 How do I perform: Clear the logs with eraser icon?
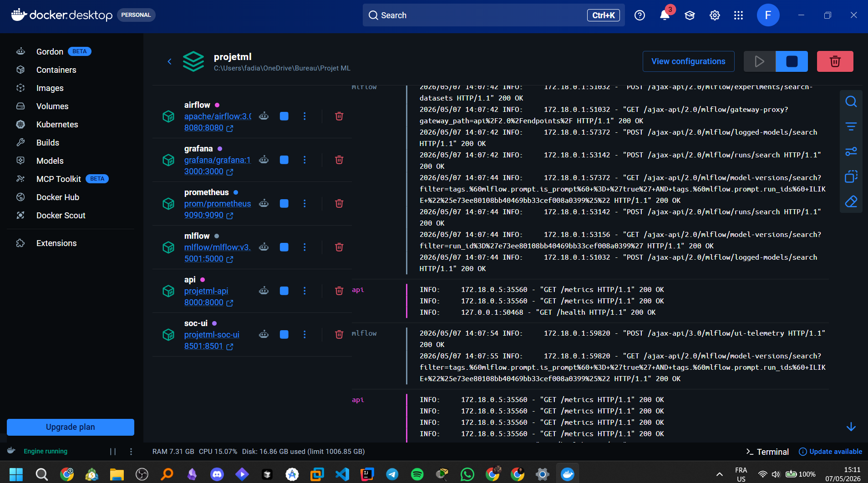click(x=851, y=201)
